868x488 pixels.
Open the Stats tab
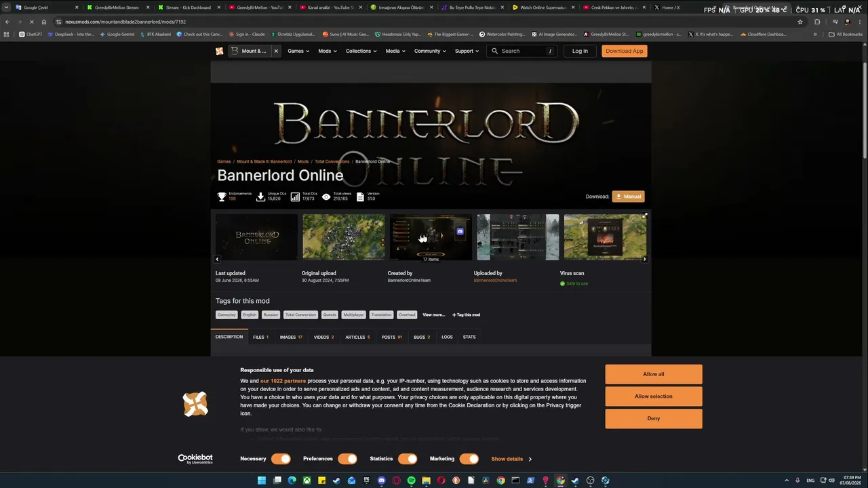[x=469, y=337]
